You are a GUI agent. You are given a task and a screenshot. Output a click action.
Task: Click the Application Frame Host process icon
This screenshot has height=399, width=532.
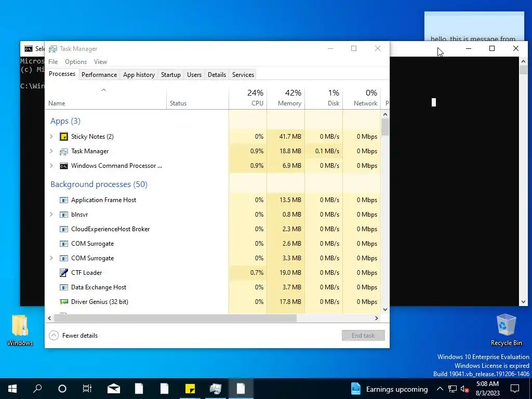(x=64, y=200)
